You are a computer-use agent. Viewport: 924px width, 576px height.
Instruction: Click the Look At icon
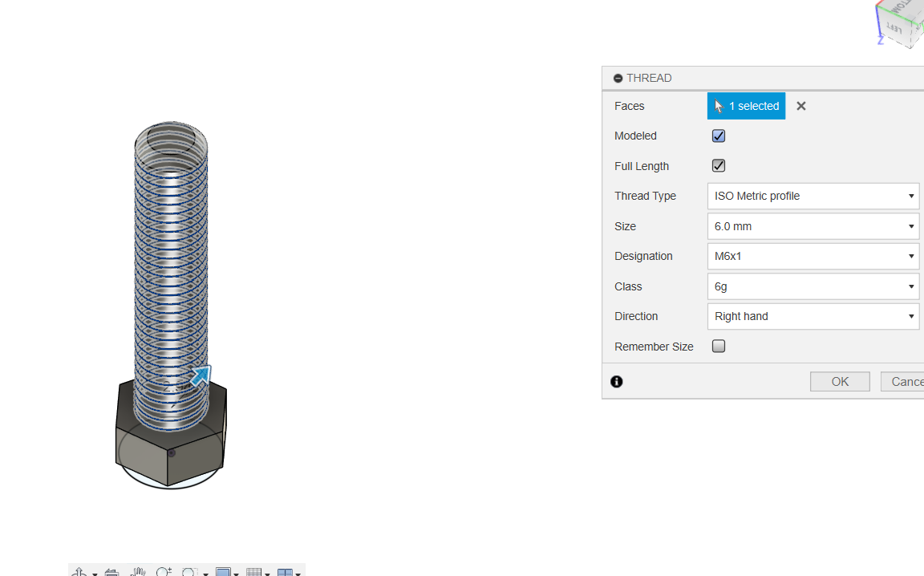(111, 572)
